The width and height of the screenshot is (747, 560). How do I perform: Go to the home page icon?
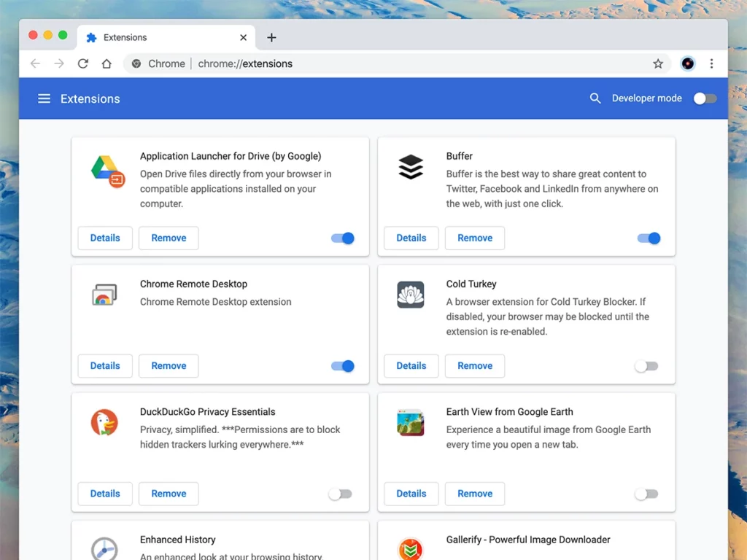tap(107, 63)
